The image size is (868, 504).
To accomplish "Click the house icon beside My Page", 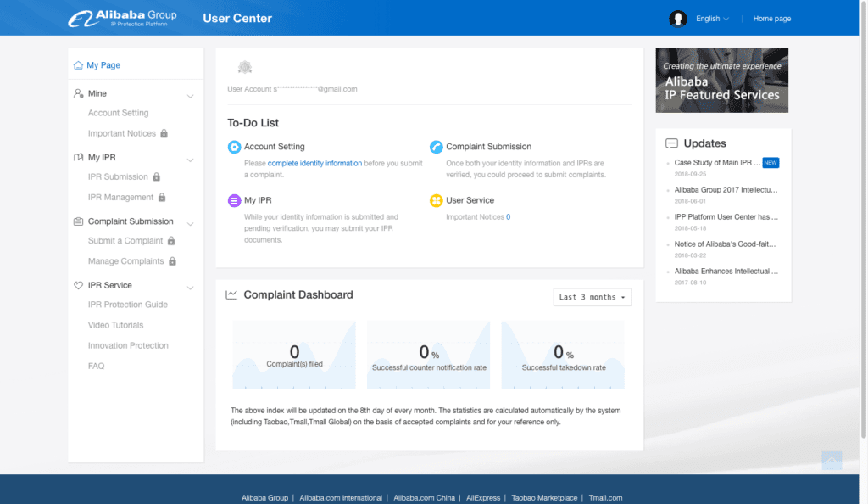I will coord(78,65).
